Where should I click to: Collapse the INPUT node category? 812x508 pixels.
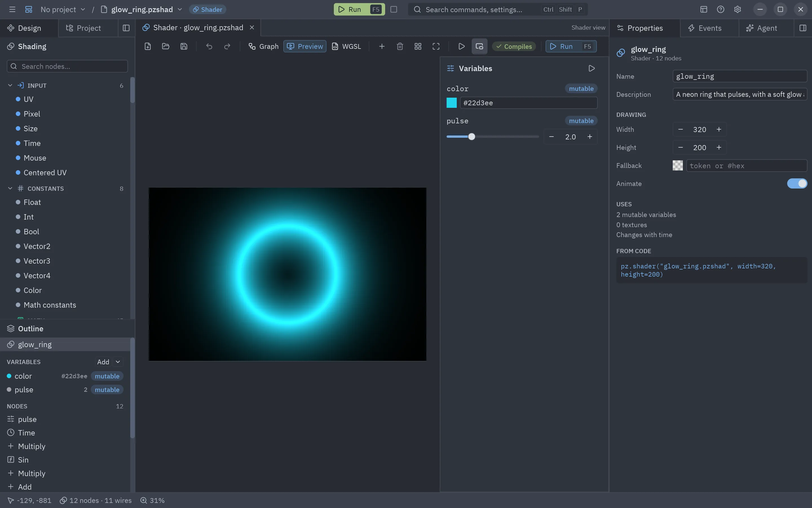[10, 85]
